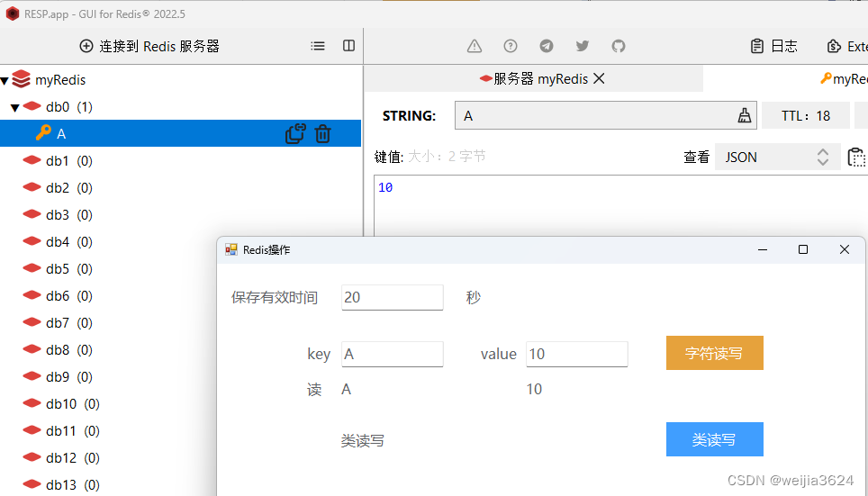Click the rename key brush icon
Viewport: 868px width, 496px height.
[745, 115]
